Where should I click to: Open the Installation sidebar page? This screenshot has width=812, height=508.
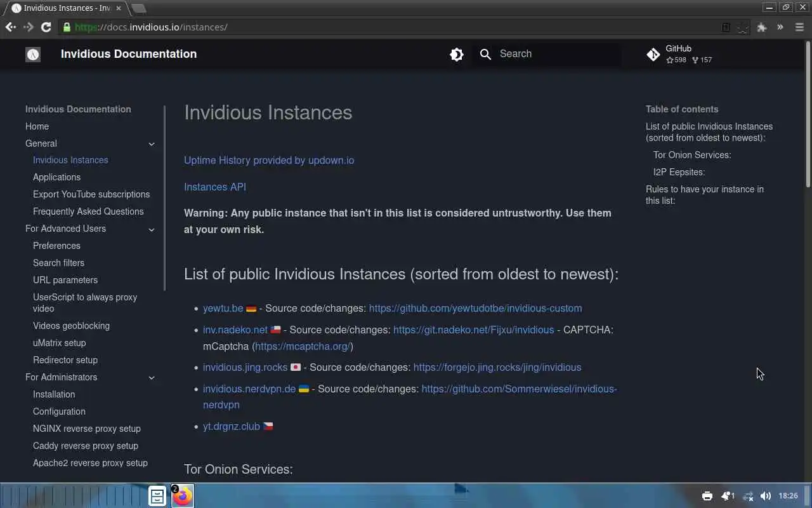click(x=54, y=394)
